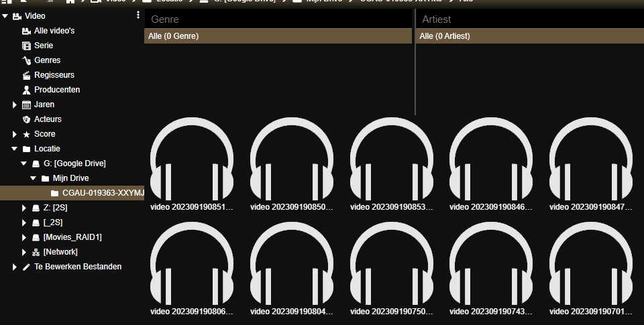Open thumbnail video 202309190701
The height and width of the screenshot is (325, 644).
click(x=591, y=264)
